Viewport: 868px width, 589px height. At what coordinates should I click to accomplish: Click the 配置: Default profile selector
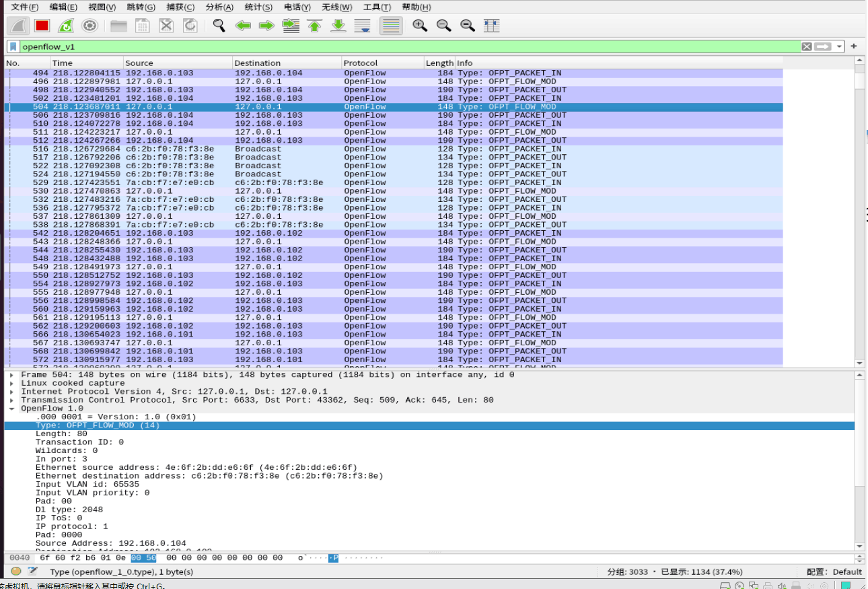(834, 571)
